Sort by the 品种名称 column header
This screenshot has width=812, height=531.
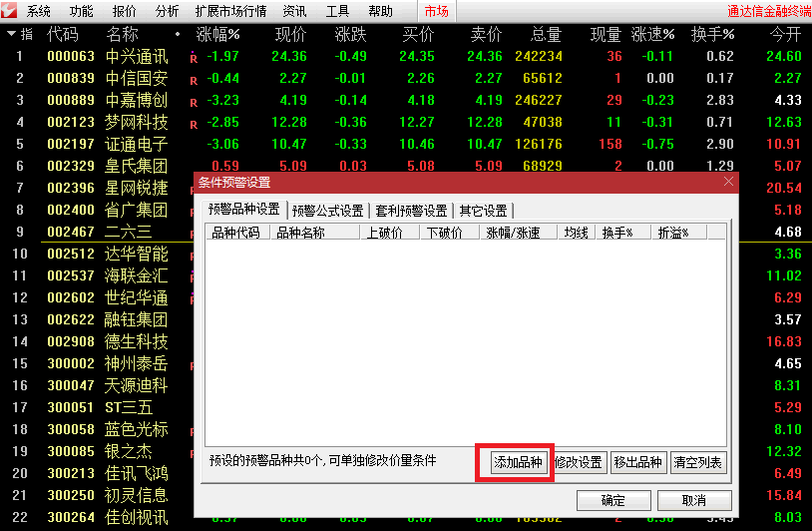(x=314, y=233)
